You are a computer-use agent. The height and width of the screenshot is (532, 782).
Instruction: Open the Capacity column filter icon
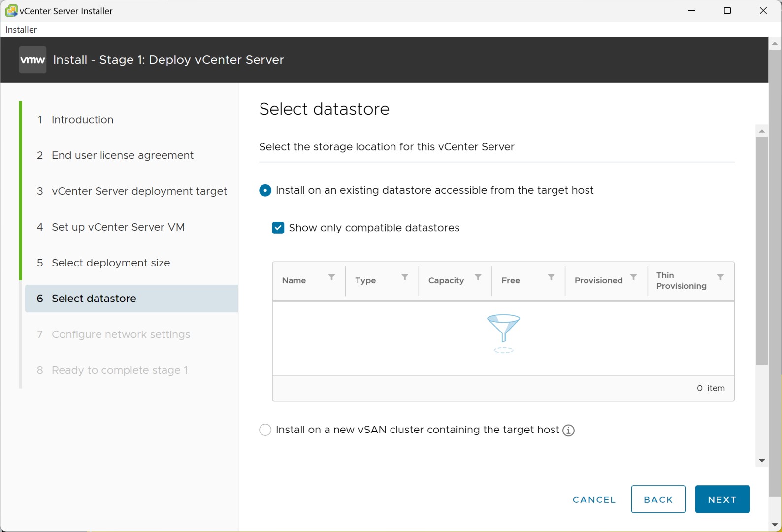coord(478,277)
